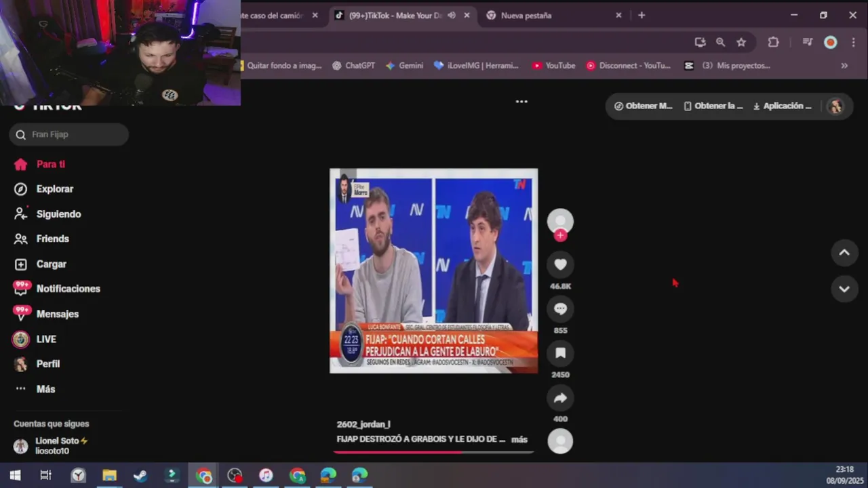Open the Disconnect - YouTu... bookmark
This screenshot has height=488, width=868.
pyautogui.click(x=628, y=66)
